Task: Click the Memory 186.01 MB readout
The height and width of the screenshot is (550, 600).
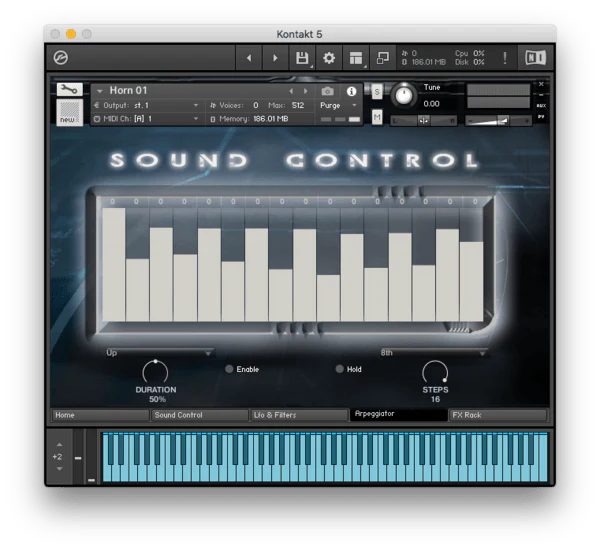Action: pos(249,119)
